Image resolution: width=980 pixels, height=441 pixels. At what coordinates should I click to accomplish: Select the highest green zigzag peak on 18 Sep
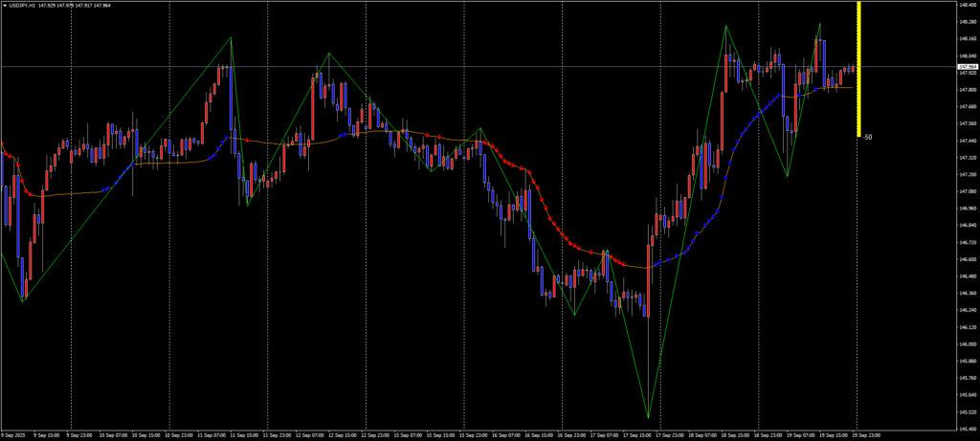tap(725, 26)
